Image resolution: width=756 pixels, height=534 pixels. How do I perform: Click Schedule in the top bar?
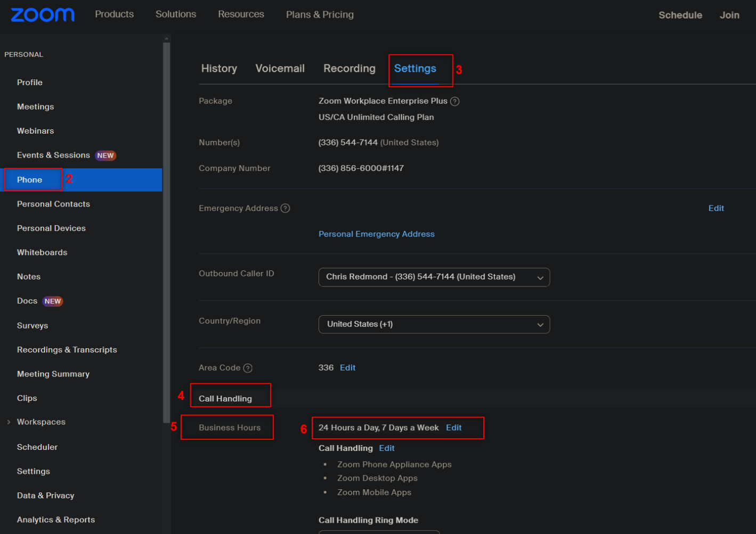point(680,15)
